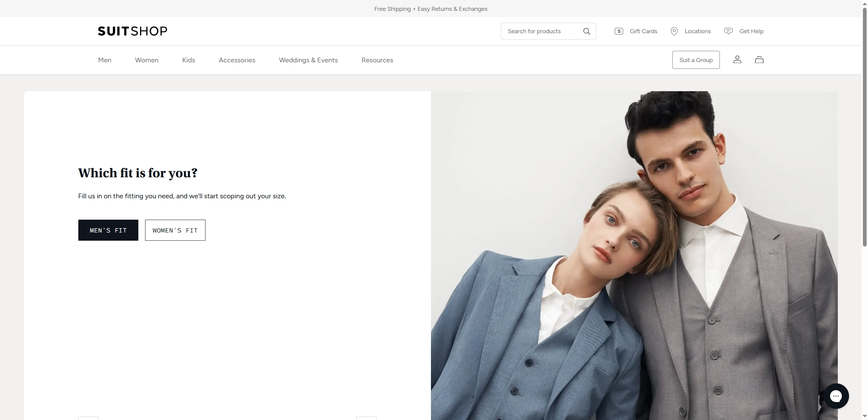The width and height of the screenshot is (868, 420).
Task: Open the Weddings & Events menu
Action: pos(308,60)
